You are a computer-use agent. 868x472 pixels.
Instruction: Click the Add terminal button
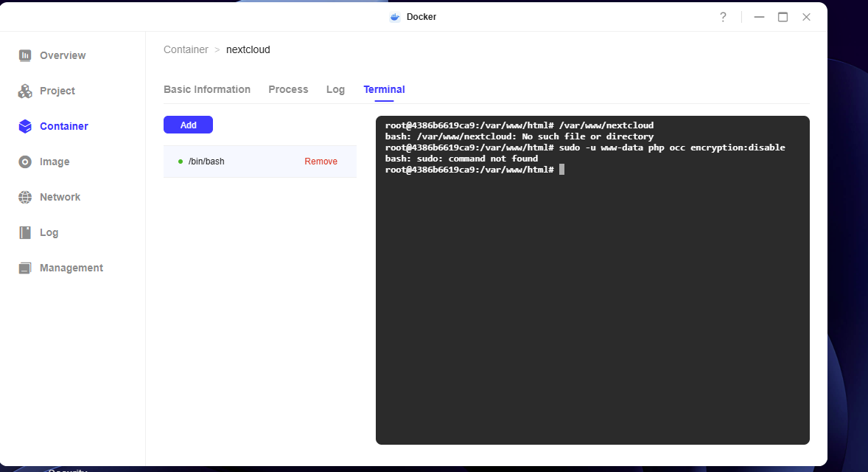click(188, 125)
